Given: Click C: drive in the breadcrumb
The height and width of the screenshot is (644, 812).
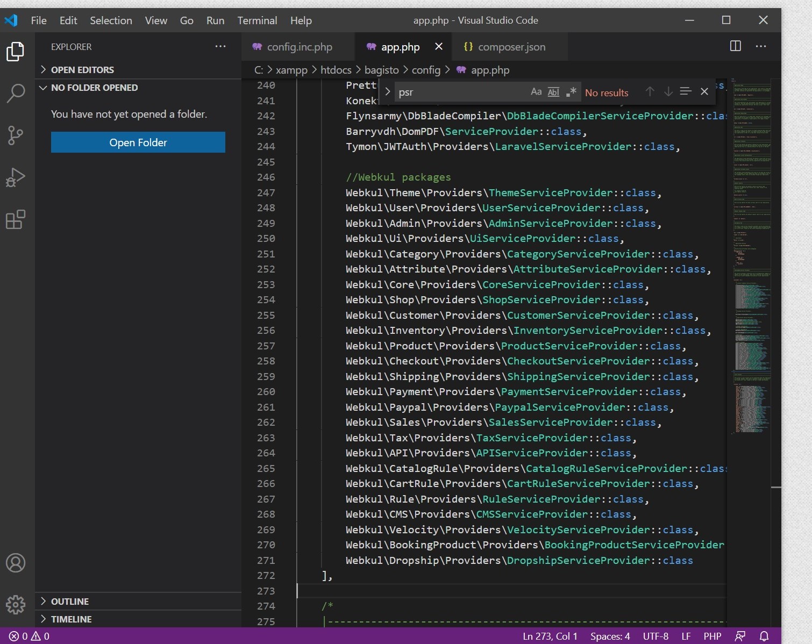Looking at the screenshot, I should pyautogui.click(x=259, y=70).
